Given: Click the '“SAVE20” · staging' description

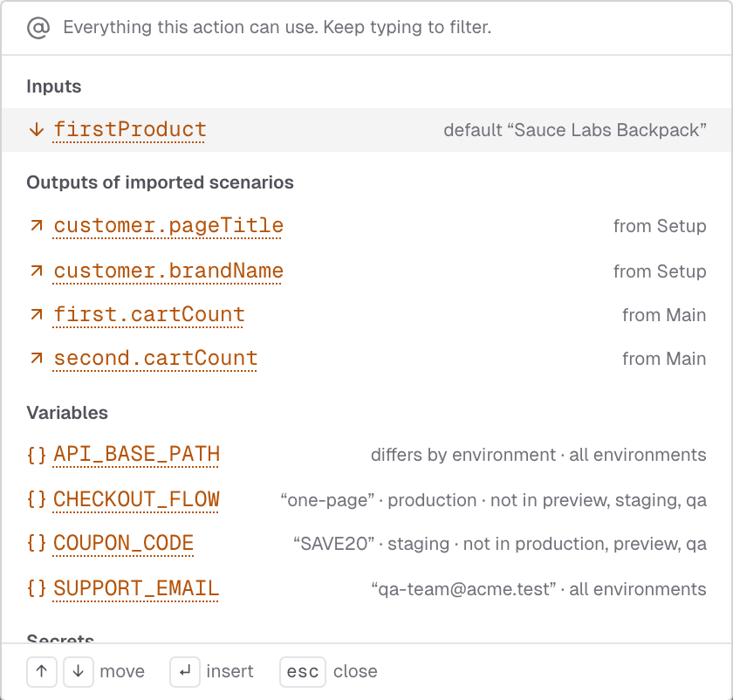Looking at the screenshot, I should [x=372, y=544].
